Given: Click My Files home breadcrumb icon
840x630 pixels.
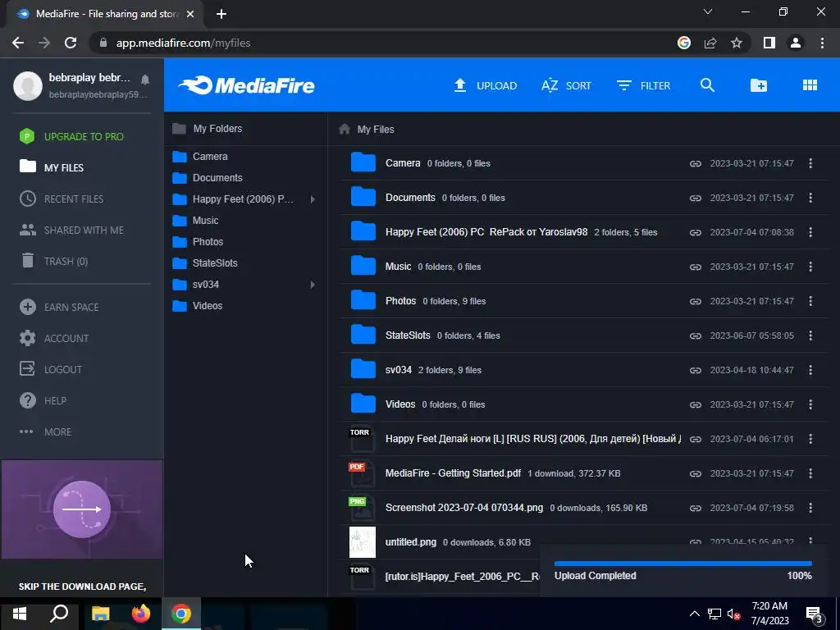Looking at the screenshot, I should coord(345,129).
